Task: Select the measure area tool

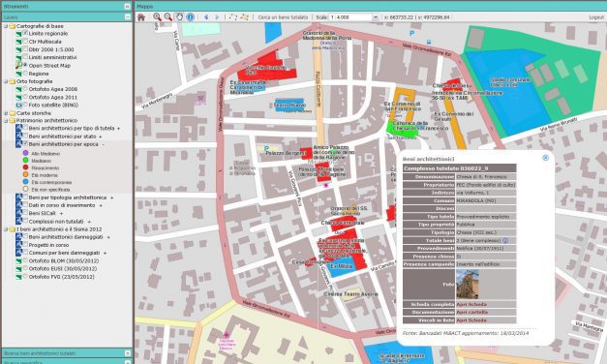Action: (x=244, y=17)
